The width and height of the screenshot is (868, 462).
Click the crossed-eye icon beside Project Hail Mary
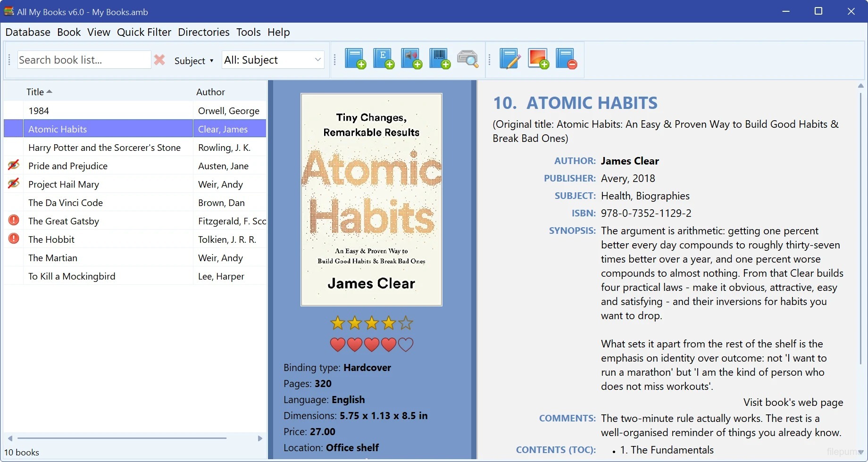pyautogui.click(x=14, y=183)
